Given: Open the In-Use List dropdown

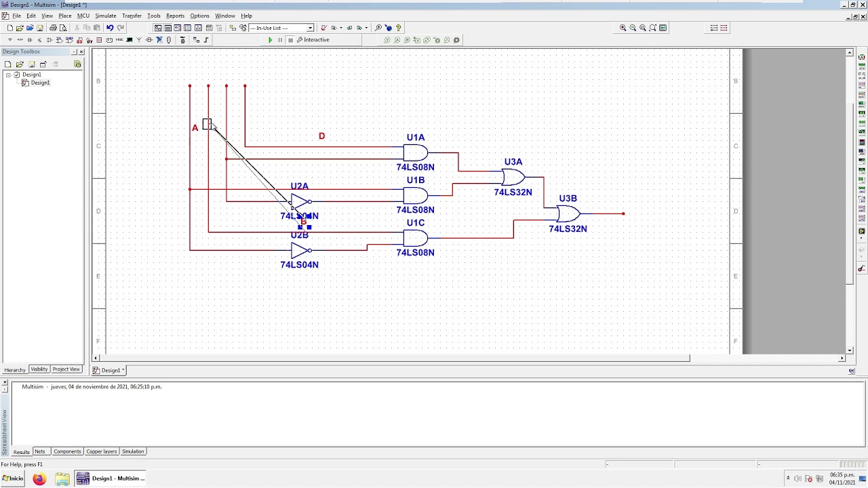Looking at the screenshot, I should point(310,28).
